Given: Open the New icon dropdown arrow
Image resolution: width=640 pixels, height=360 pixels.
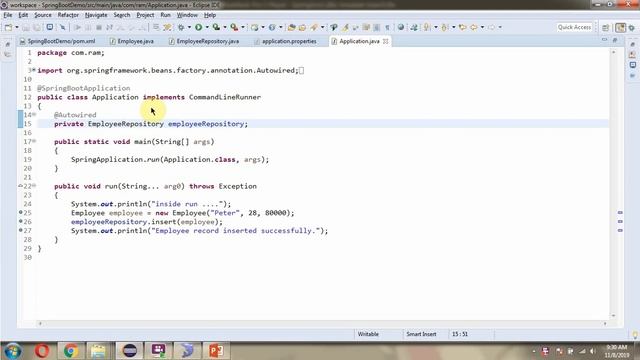Looking at the screenshot, I should click(17, 27).
